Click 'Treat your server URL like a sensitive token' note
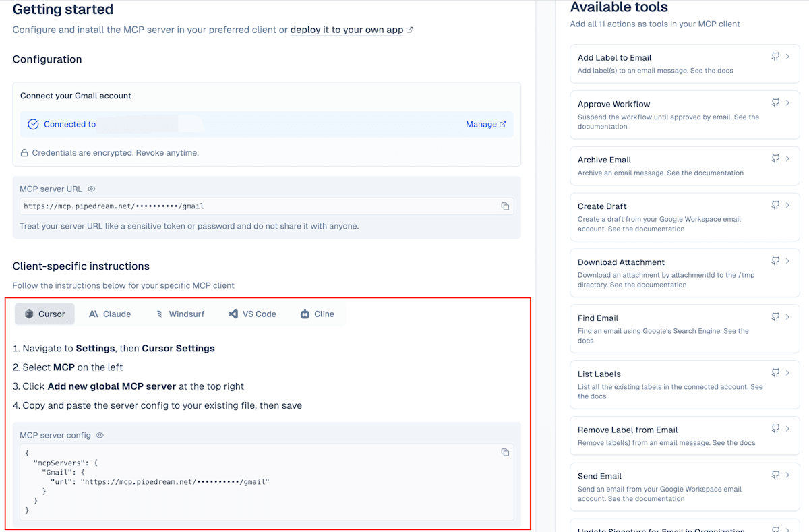 click(x=189, y=226)
